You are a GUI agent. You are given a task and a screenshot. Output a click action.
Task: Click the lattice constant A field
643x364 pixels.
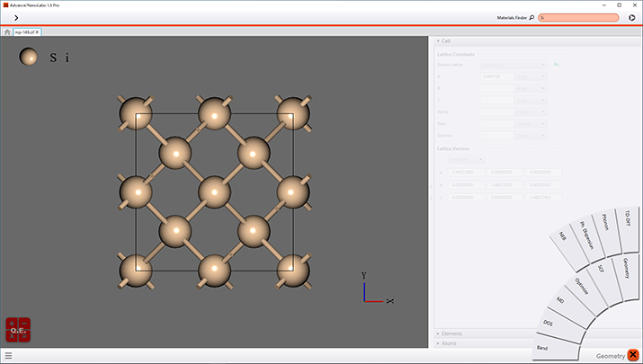(496, 76)
